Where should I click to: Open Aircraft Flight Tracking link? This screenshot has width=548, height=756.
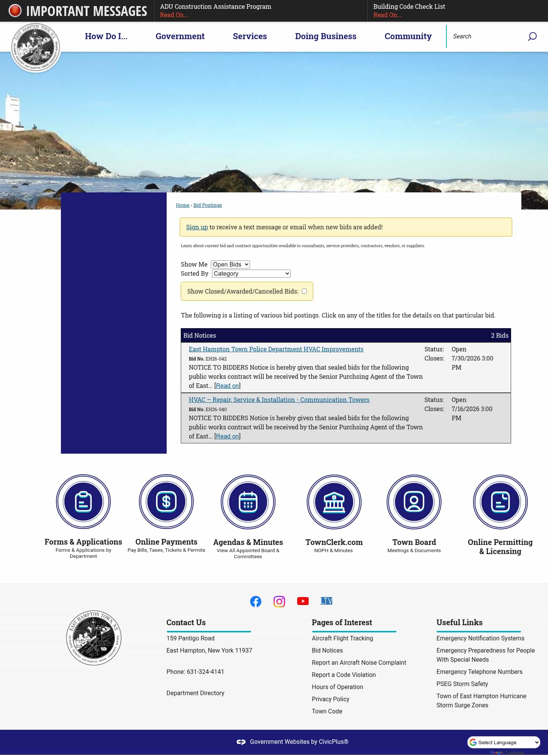coord(342,638)
